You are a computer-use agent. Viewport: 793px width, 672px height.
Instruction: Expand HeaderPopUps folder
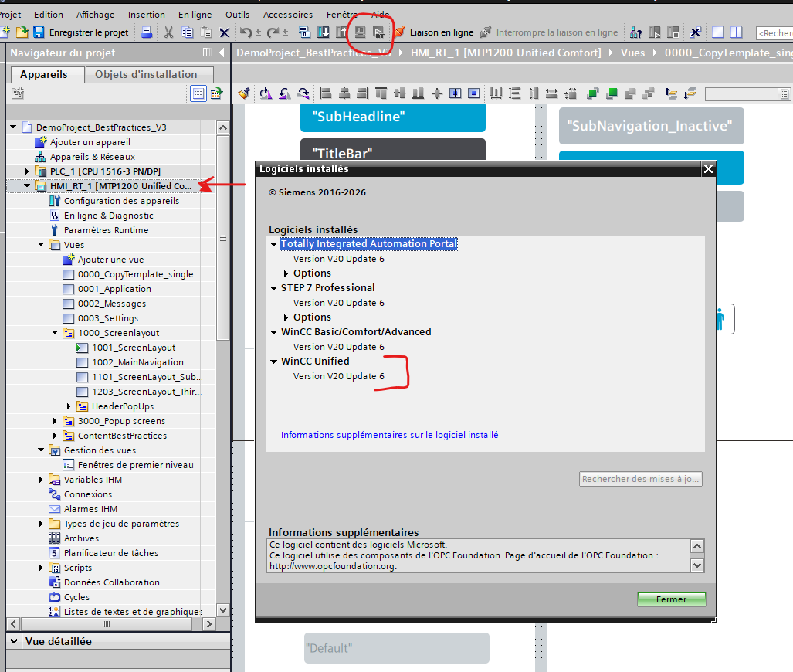pos(69,406)
